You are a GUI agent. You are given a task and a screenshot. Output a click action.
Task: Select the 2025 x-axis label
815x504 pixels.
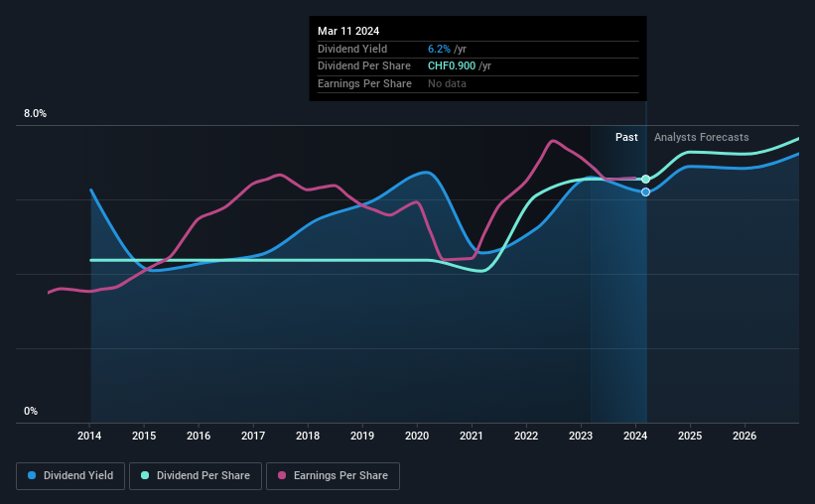pyautogui.click(x=690, y=436)
